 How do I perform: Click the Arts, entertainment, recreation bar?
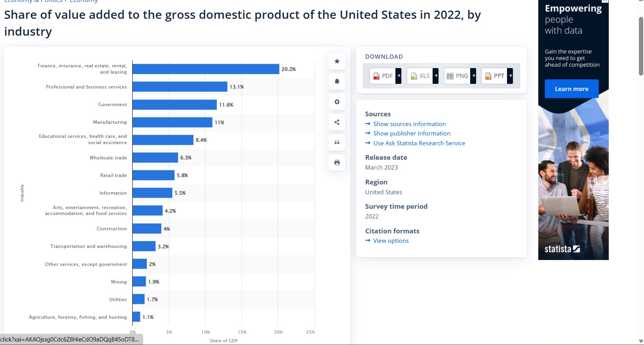(148, 211)
